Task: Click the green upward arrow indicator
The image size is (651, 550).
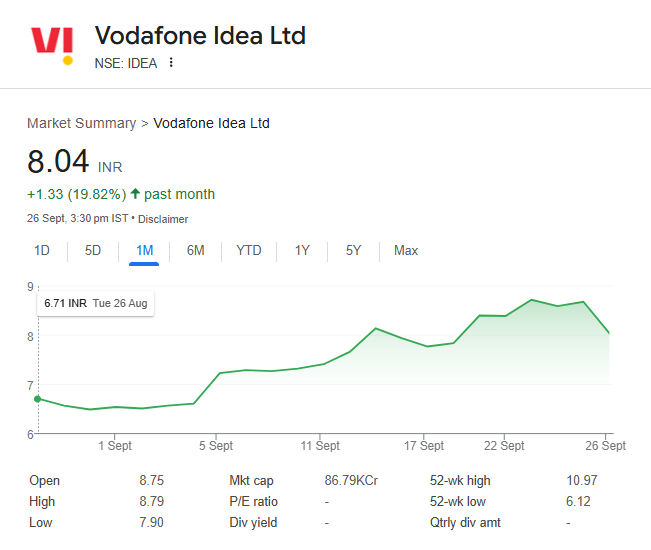Action: pos(135,194)
